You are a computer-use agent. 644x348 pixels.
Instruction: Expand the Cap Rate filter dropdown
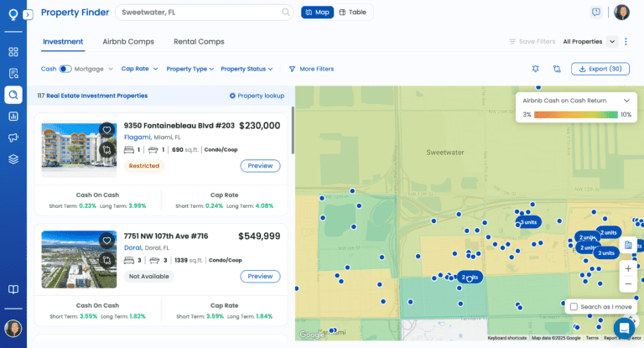coord(139,69)
